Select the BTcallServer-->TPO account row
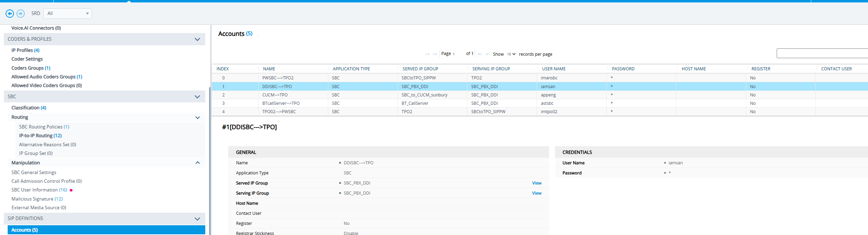The height and width of the screenshot is (235, 868). pos(540,103)
